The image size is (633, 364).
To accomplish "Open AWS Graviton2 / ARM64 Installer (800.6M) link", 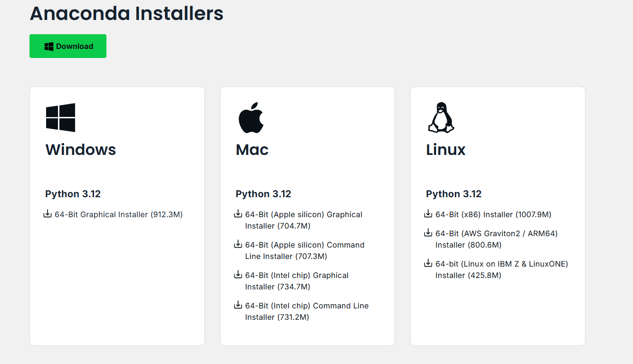I will 496,239.
